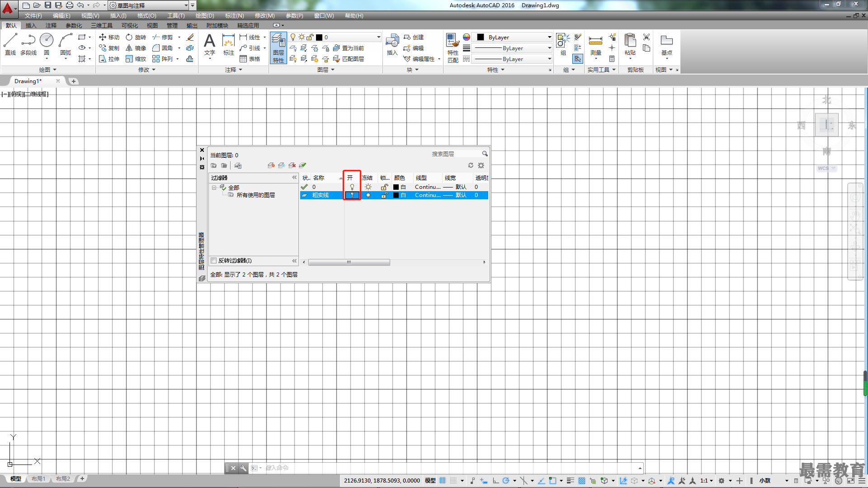Select the Line (直线) drawing tool

[x=10, y=44]
